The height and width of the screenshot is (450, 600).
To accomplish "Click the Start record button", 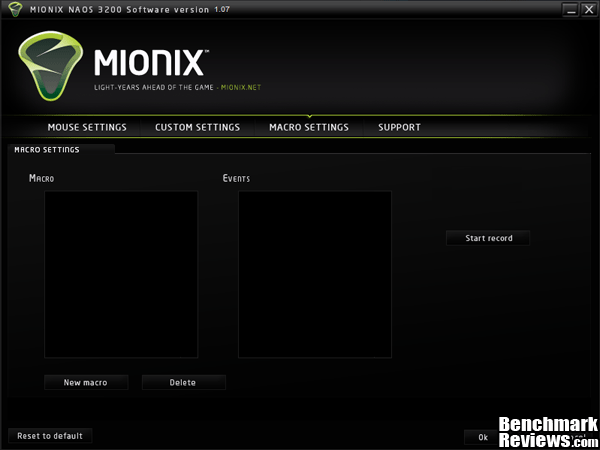I will coord(488,238).
